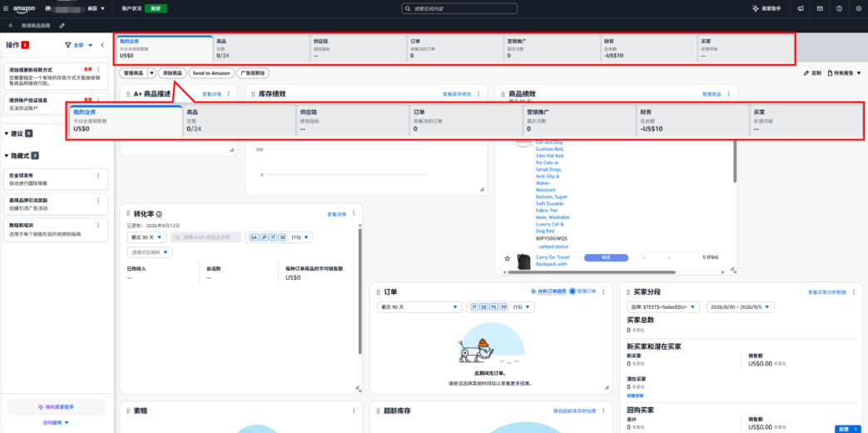This screenshot has height=433, width=868.
Task: Open options menu for 在全球发布 card
Action: [x=98, y=176]
